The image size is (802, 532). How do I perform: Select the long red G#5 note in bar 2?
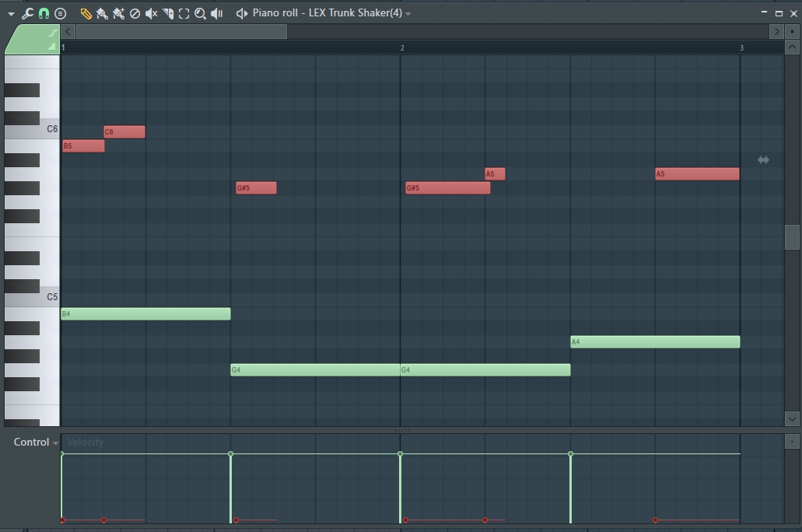447,187
